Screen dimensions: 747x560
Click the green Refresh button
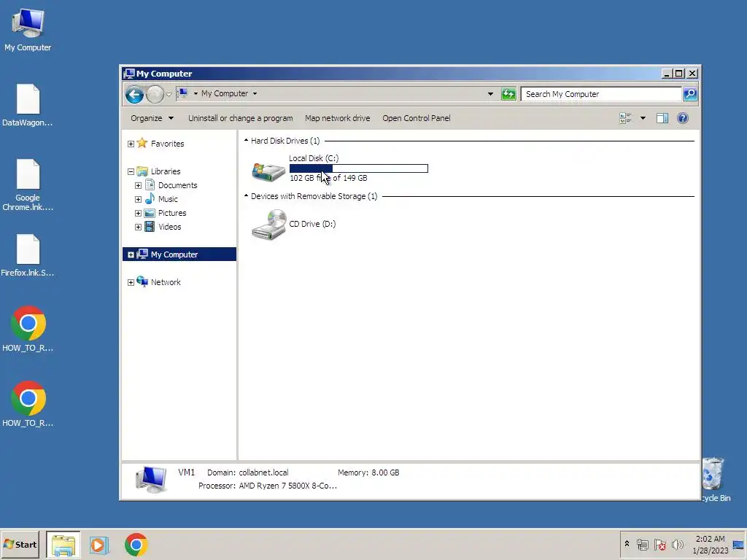[x=508, y=94]
